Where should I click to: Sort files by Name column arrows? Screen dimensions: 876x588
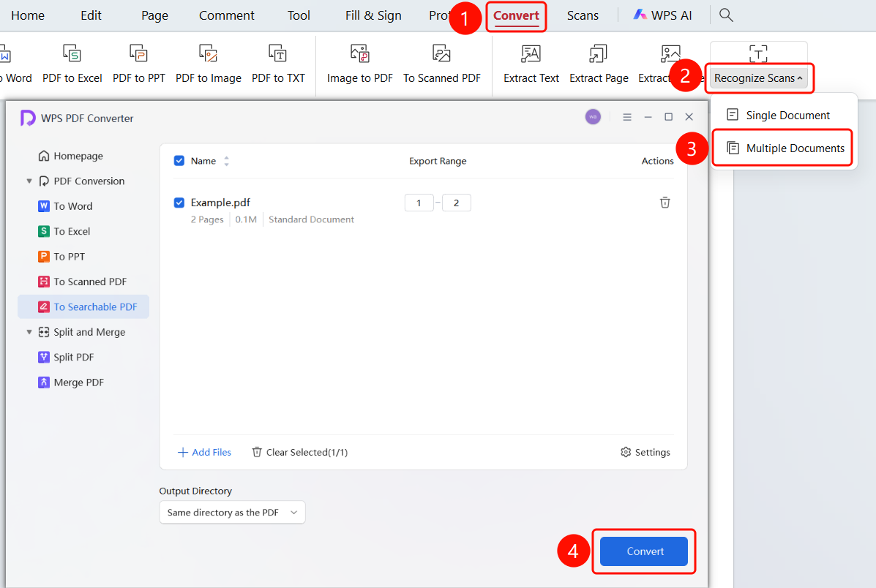point(226,161)
